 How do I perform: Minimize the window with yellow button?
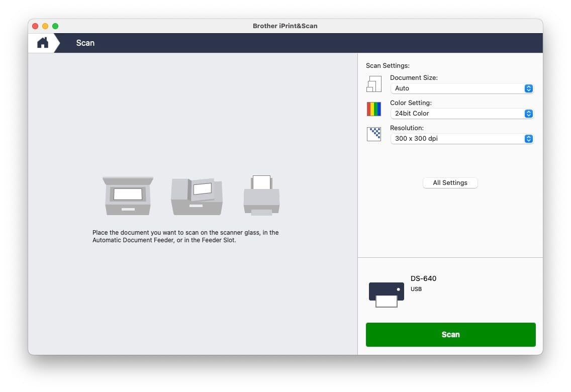45,26
